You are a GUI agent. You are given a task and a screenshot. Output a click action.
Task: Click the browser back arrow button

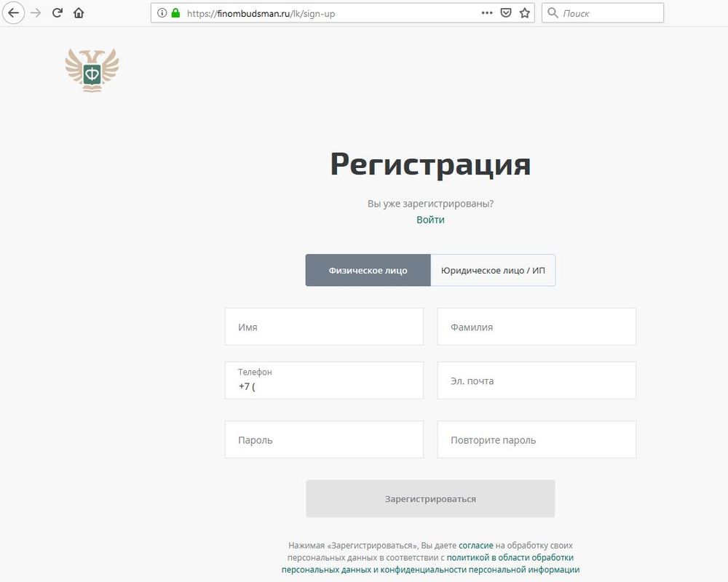pyautogui.click(x=13, y=13)
